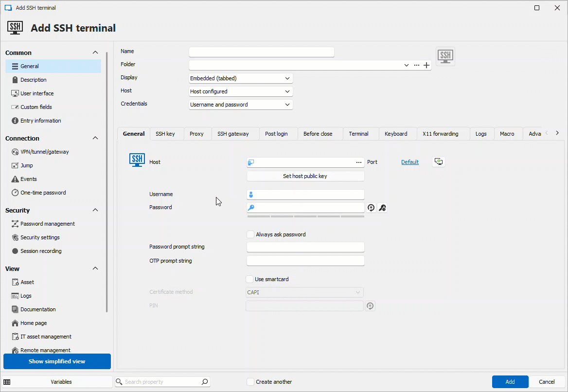Click the magnifier icon in Search property
568x392 pixels.
pos(205,382)
